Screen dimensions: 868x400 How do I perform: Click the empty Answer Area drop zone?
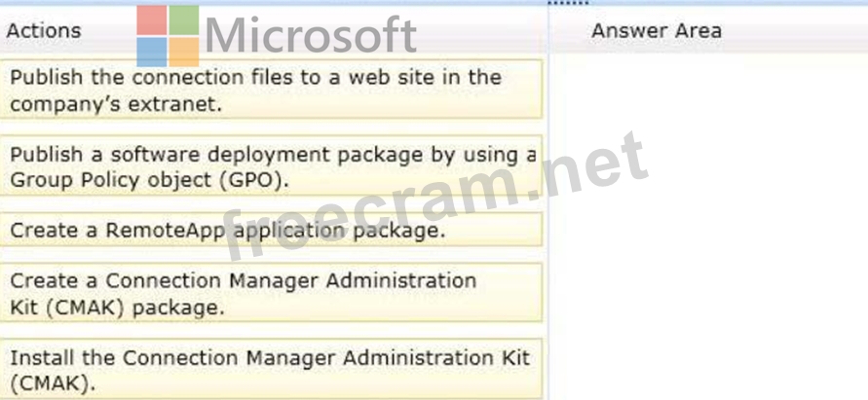coord(708,227)
